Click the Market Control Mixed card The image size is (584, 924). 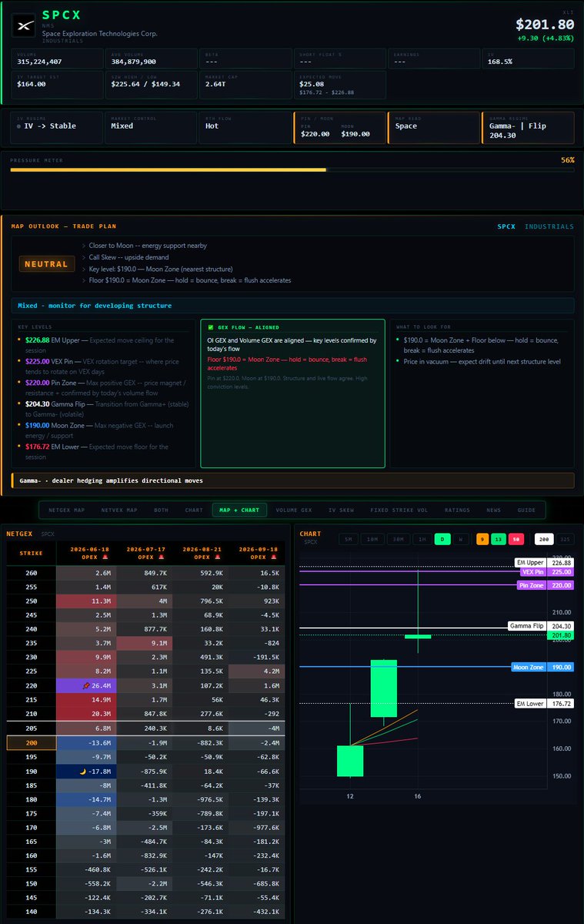point(151,127)
